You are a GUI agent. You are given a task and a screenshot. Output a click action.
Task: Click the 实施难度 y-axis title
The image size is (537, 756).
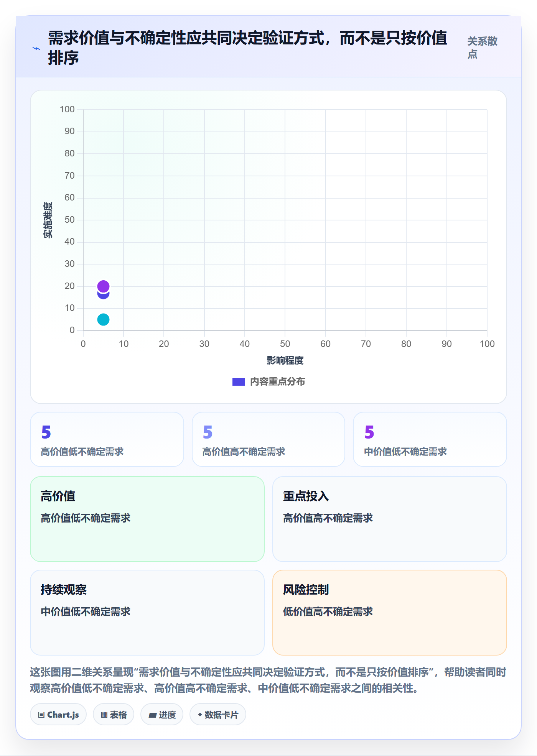click(48, 220)
